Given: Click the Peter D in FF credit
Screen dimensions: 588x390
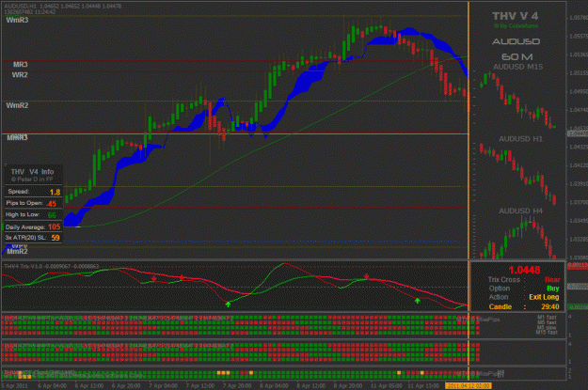Looking at the screenshot, I should point(32,179).
